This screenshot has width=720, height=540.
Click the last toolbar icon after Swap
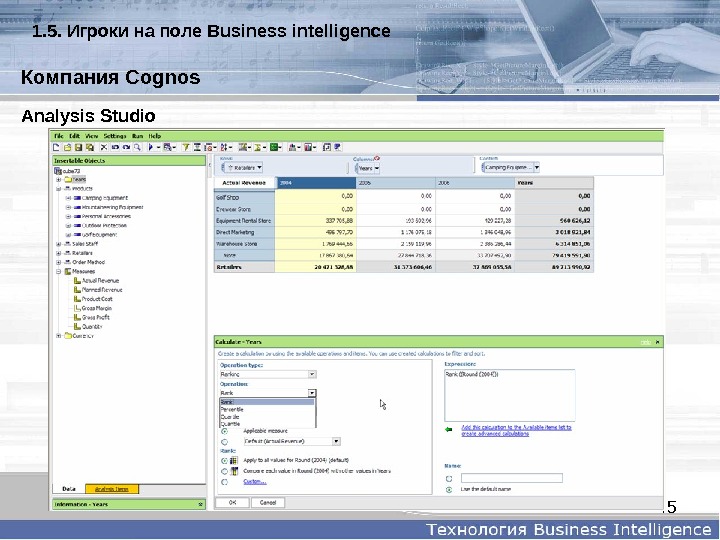(x=338, y=147)
